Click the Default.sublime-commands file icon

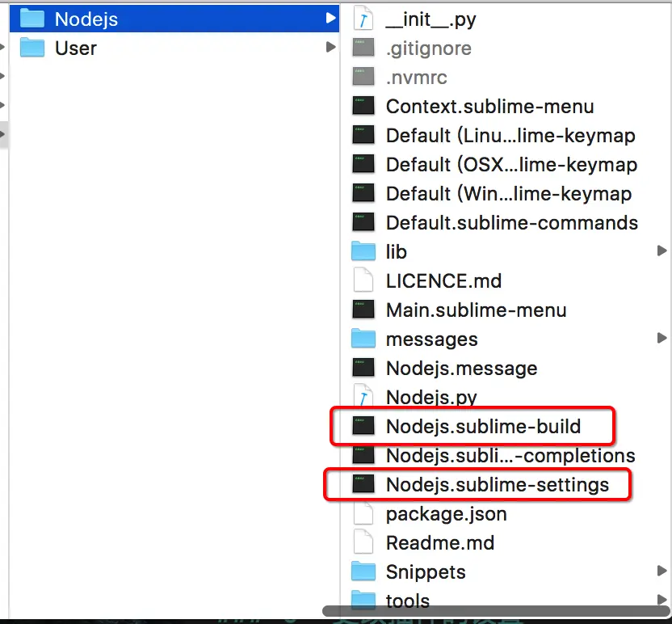(x=363, y=221)
